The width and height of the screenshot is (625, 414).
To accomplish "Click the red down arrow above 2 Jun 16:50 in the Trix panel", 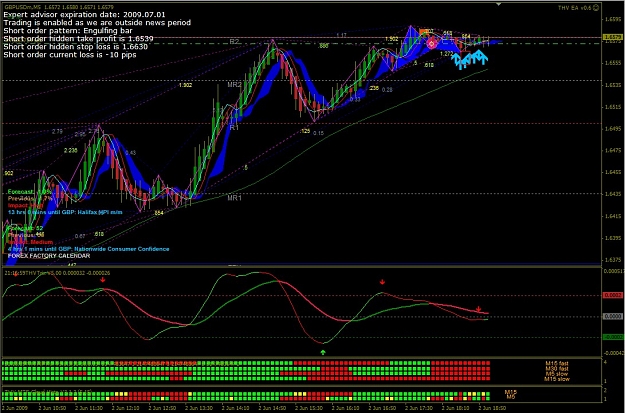I will pos(382,282).
